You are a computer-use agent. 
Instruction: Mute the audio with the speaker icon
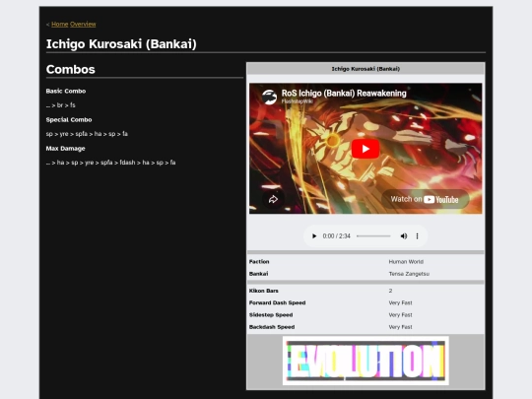403,236
